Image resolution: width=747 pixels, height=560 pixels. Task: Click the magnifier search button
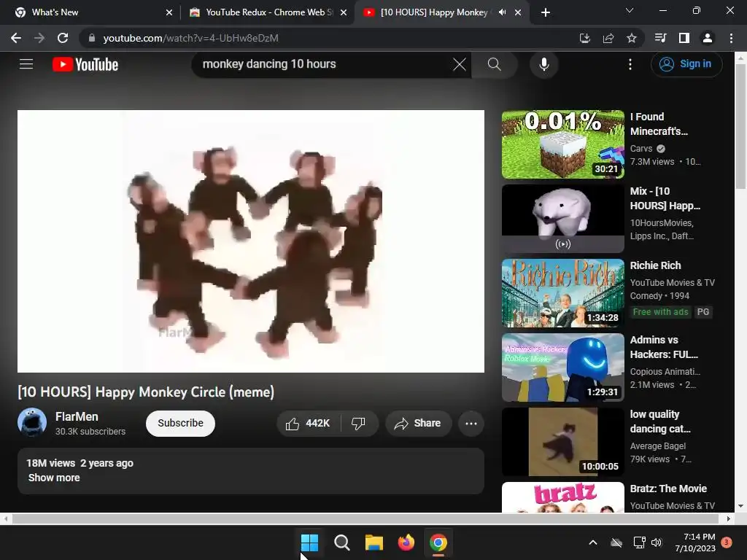pos(494,64)
